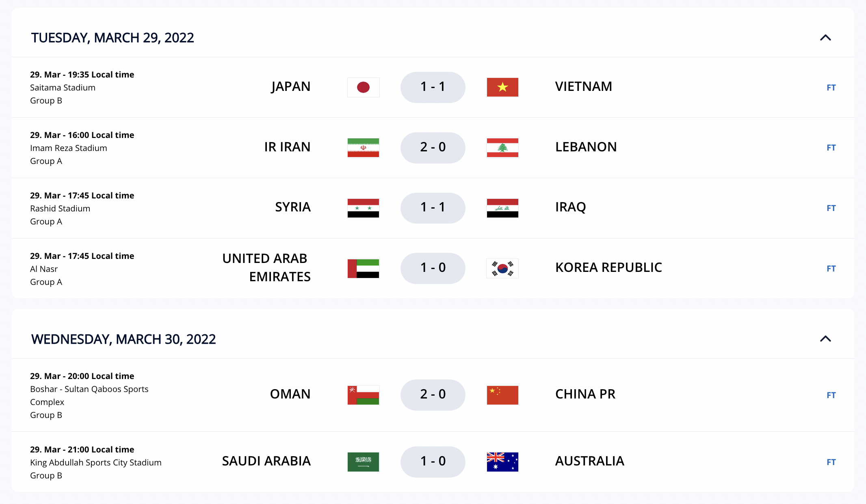Click the Syria team name
The height and width of the screenshot is (504, 866).
pyautogui.click(x=292, y=207)
